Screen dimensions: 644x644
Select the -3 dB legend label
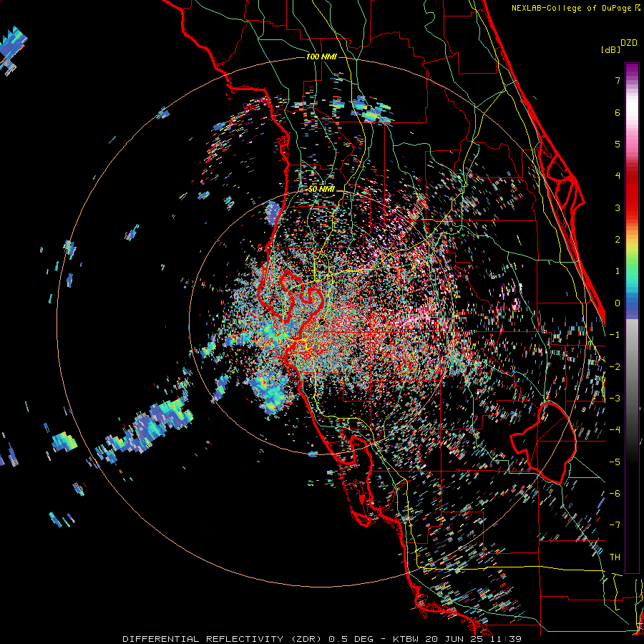[615, 398]
